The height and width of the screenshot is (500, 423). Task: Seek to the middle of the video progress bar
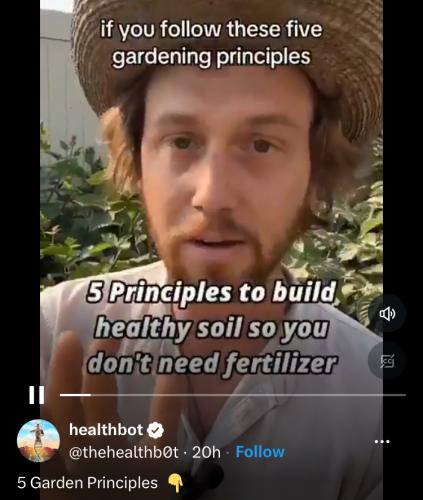(x=233, y=395)
